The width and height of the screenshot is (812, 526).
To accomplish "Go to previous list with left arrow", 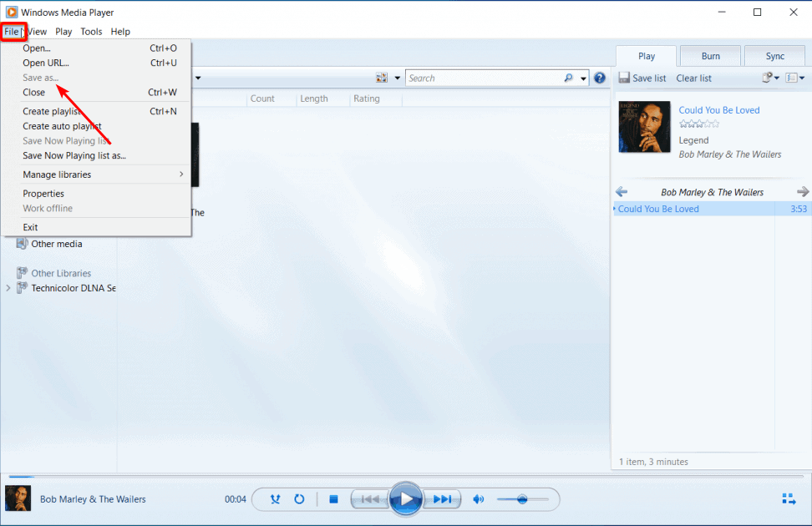I will (x=622, y=192).
